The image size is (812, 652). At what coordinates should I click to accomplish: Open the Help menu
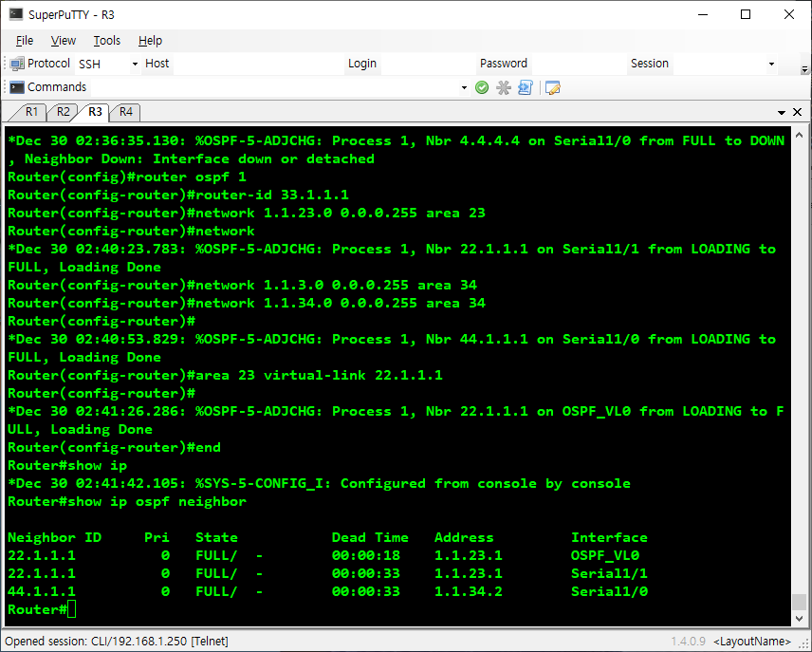tap(150, 41)
